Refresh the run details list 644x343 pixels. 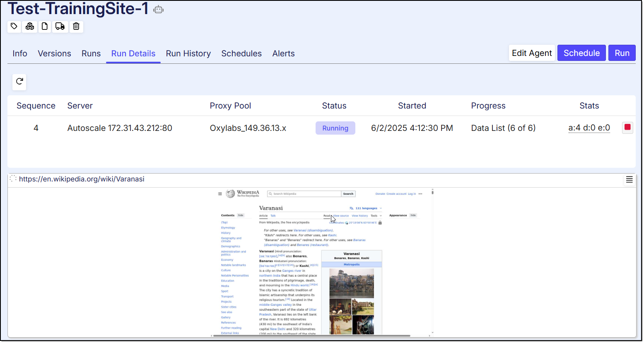[x=19, y=82]
